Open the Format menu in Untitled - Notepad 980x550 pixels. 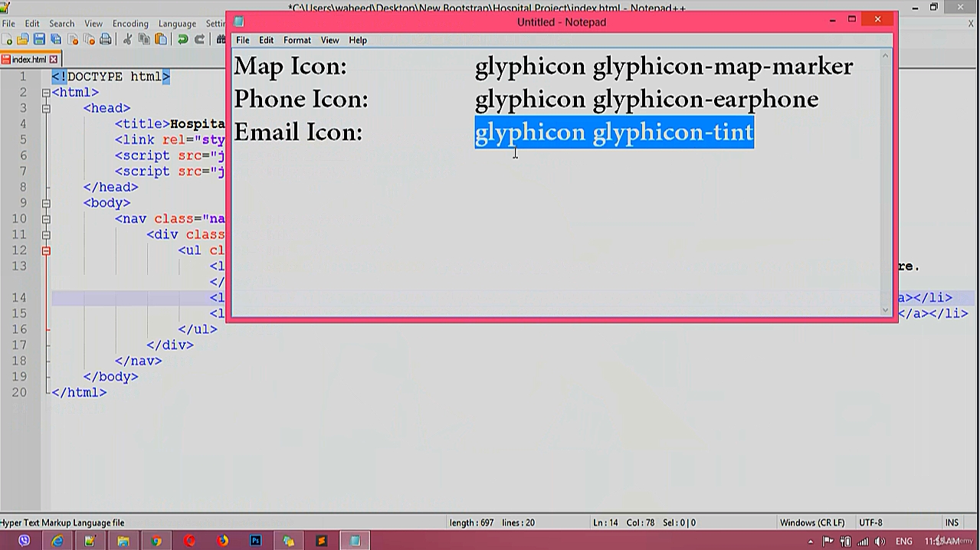coord(297,40)
